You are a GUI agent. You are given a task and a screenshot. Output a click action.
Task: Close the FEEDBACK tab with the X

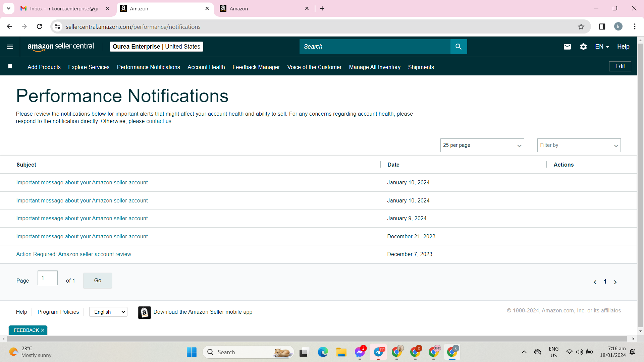click(43, 330)
